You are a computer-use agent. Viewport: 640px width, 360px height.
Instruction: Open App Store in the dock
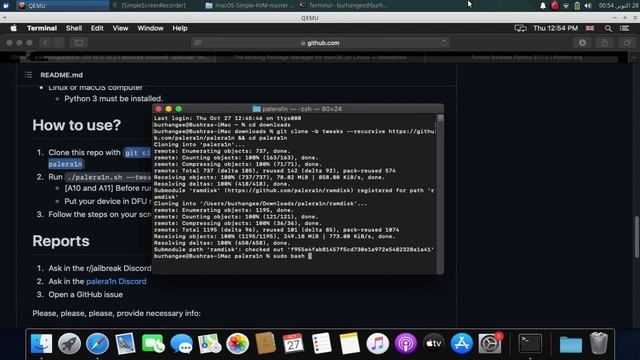[x=461, y=343]
